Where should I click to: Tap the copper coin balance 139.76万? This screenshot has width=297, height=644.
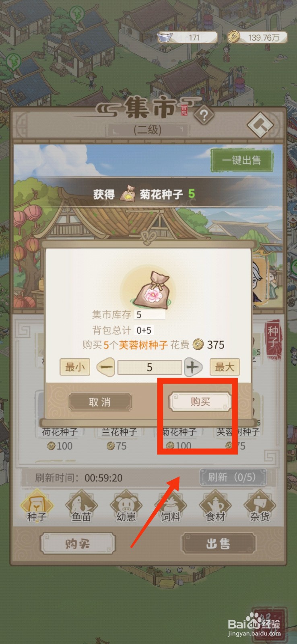pos(258,37)
